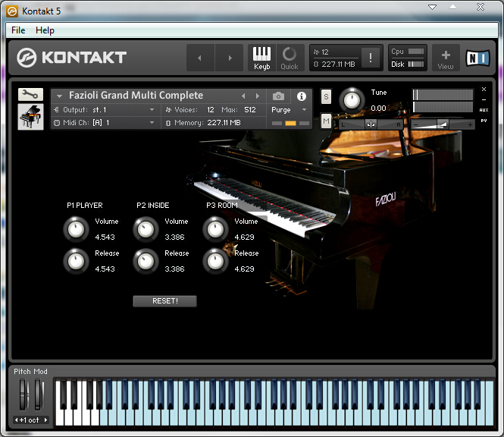
Task: Click the Kontakt logo in header
Action: pos(71,58)
